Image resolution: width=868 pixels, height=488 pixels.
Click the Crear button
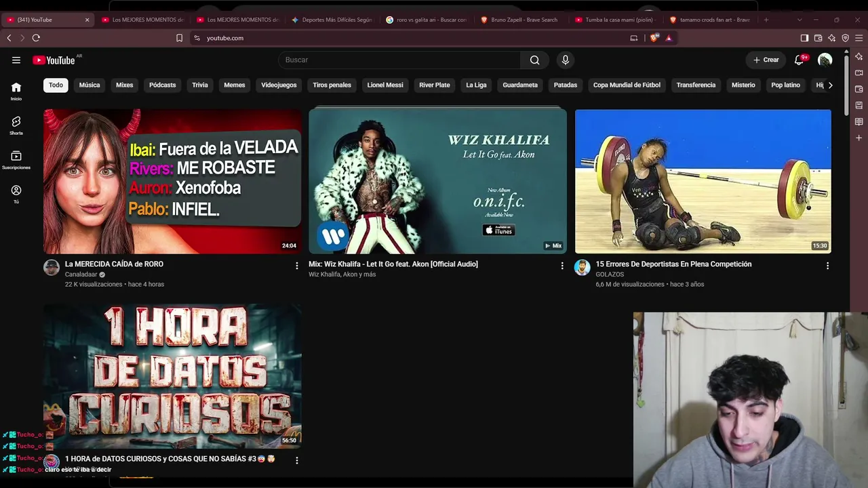click(x=766, y=60)
